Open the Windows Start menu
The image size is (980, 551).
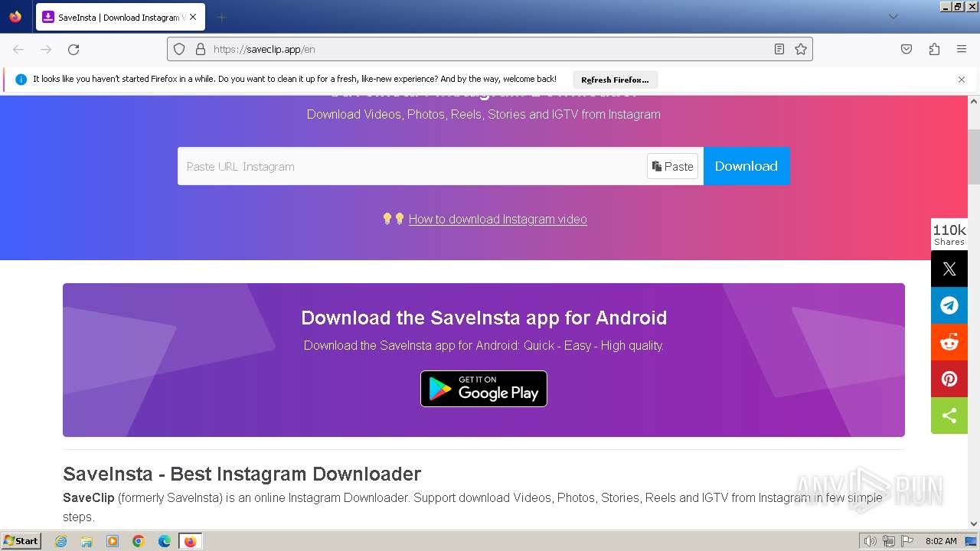click(x=21, y=541)
